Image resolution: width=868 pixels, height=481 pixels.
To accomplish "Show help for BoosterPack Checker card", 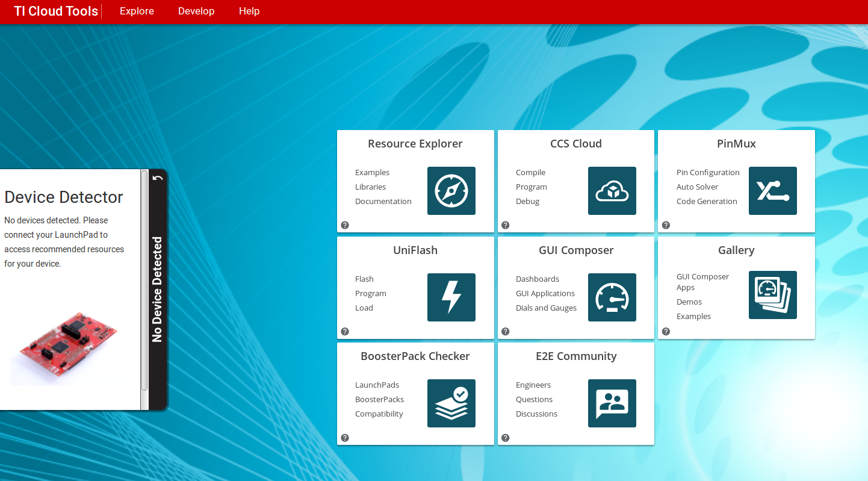I will tap(345, 438).
